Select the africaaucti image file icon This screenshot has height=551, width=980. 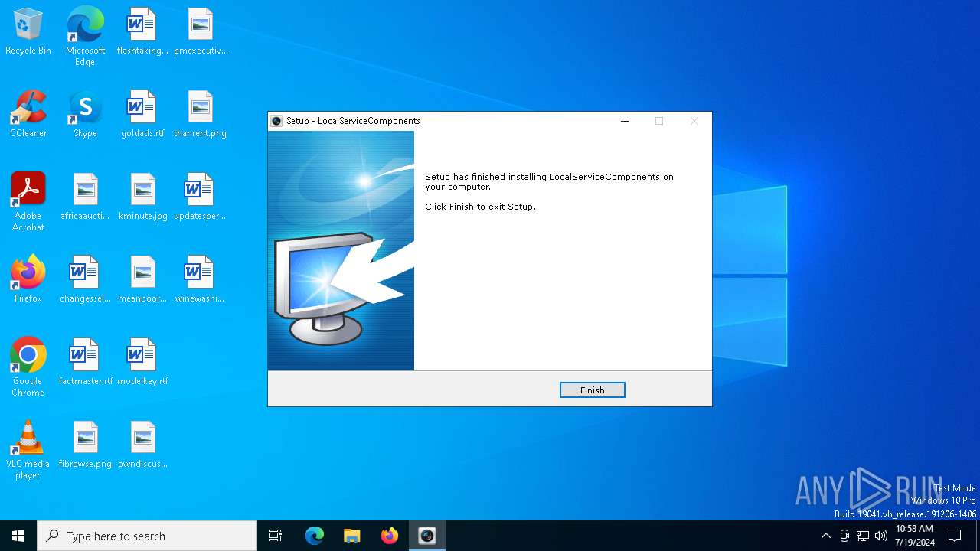[x=85, y=197]
